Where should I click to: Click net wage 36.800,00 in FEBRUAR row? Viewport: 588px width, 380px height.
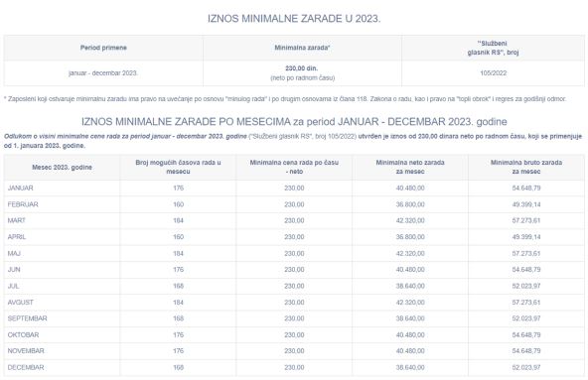point(410,204)
